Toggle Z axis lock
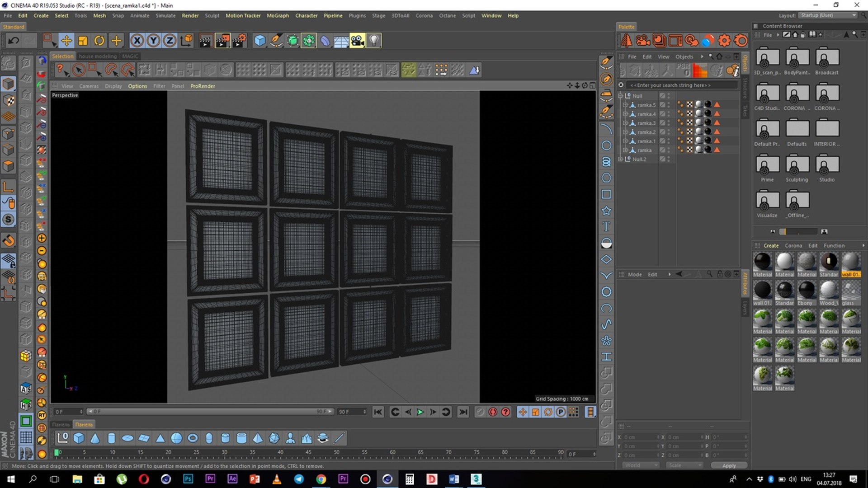Screen dimensions: 868x488 pyautogui.click(x=170, y=41)
